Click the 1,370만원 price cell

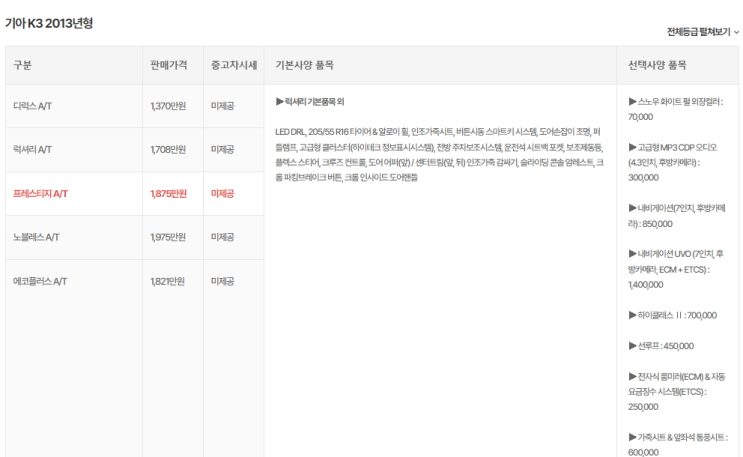click(168, 106)
